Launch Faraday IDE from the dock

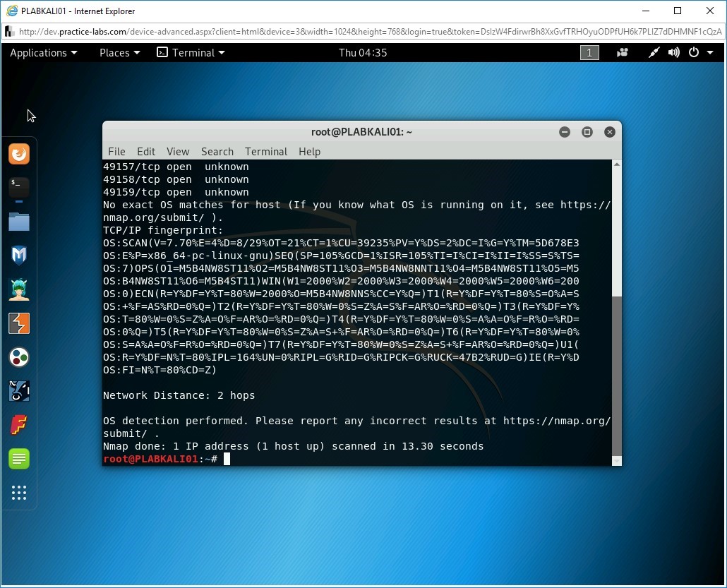[19, 425]
